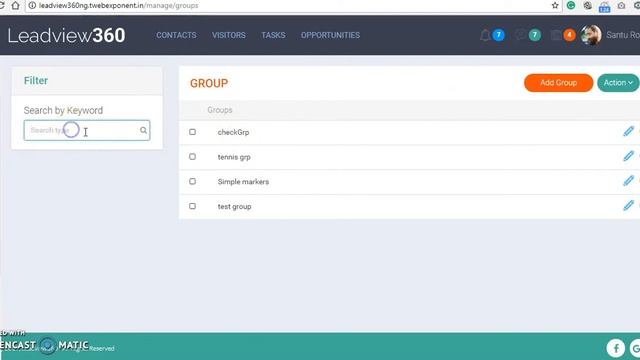Click the blue notification count badge

pos(498,35)
